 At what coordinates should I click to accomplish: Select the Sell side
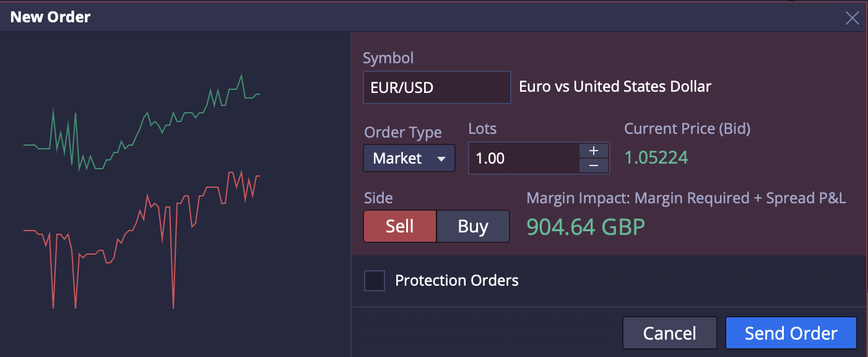click(399, 226)
